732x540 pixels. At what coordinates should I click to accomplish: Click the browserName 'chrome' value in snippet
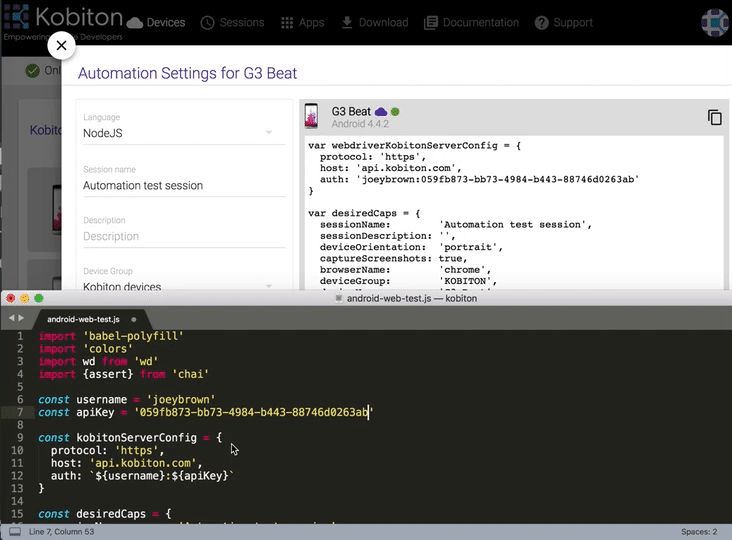click(x=462, y=270)
